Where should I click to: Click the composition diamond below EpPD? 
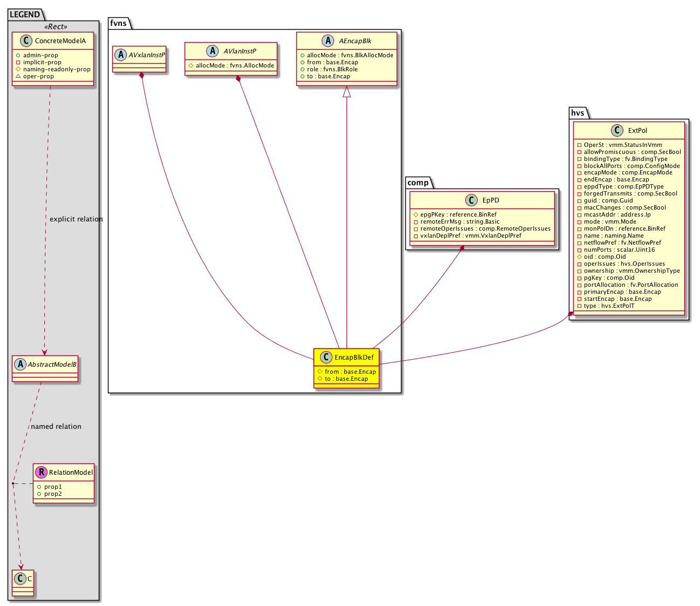(462, 248)
